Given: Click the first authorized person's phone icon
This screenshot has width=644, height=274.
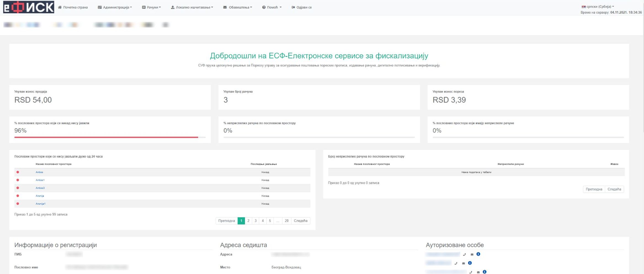Looking at the screenshot, I should coord(464,254).
